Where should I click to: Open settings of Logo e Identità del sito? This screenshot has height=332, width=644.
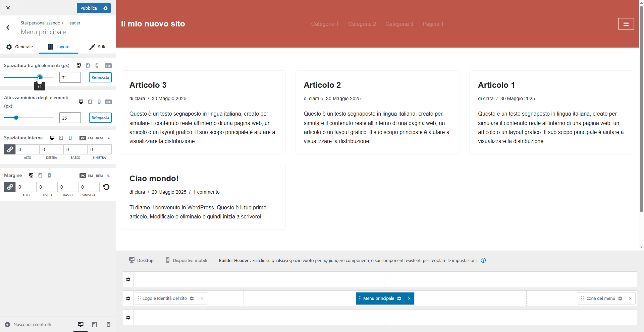click(x=192, y=298)
